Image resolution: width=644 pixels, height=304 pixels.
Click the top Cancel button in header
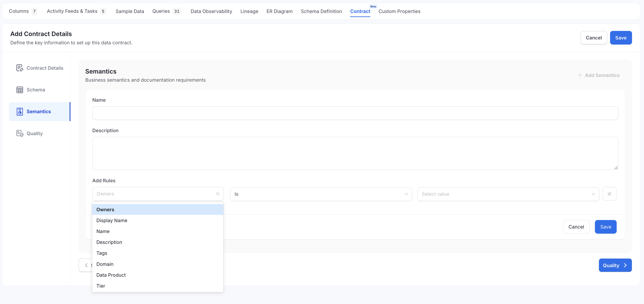[594, 38]
